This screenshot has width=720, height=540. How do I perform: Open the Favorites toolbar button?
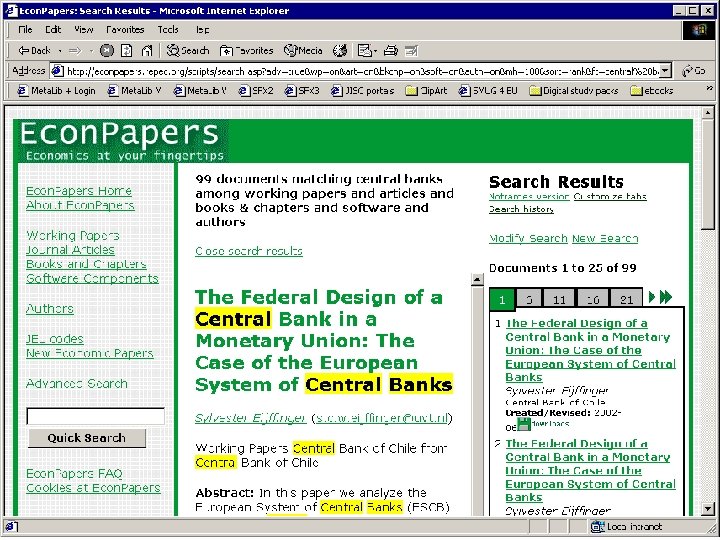[x=246, y=51]
